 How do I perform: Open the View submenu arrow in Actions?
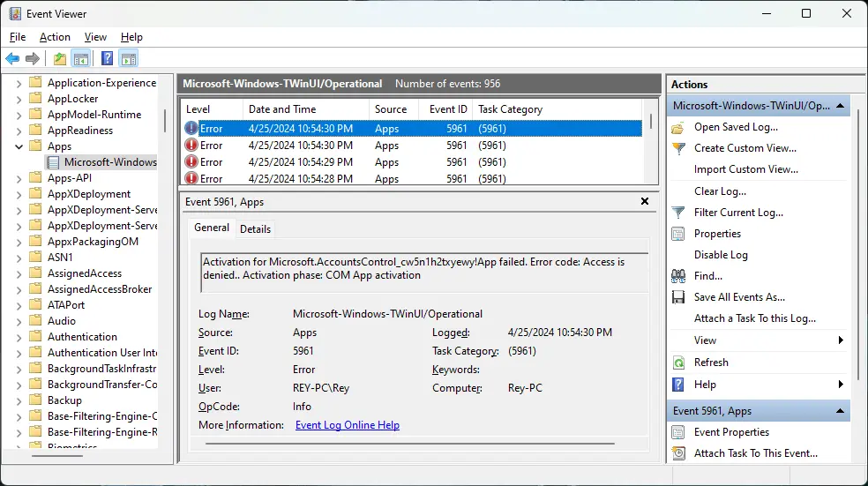841,340
